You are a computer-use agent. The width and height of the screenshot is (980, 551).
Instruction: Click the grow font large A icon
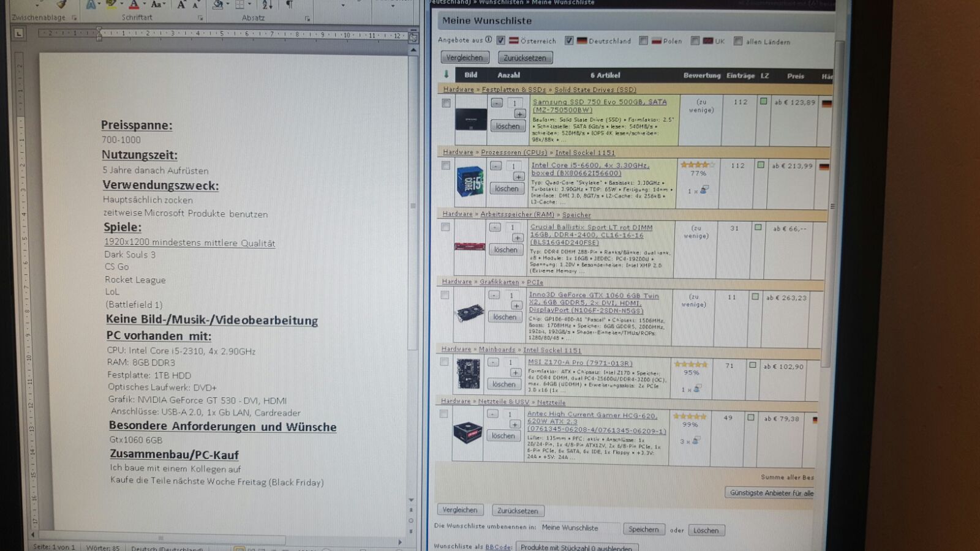click(x=181, y=5)
